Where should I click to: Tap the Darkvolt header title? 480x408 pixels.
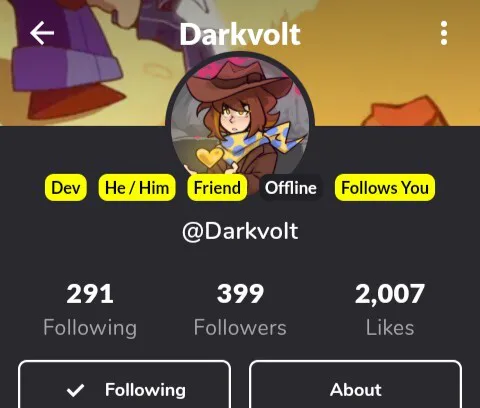click(240, 34)
